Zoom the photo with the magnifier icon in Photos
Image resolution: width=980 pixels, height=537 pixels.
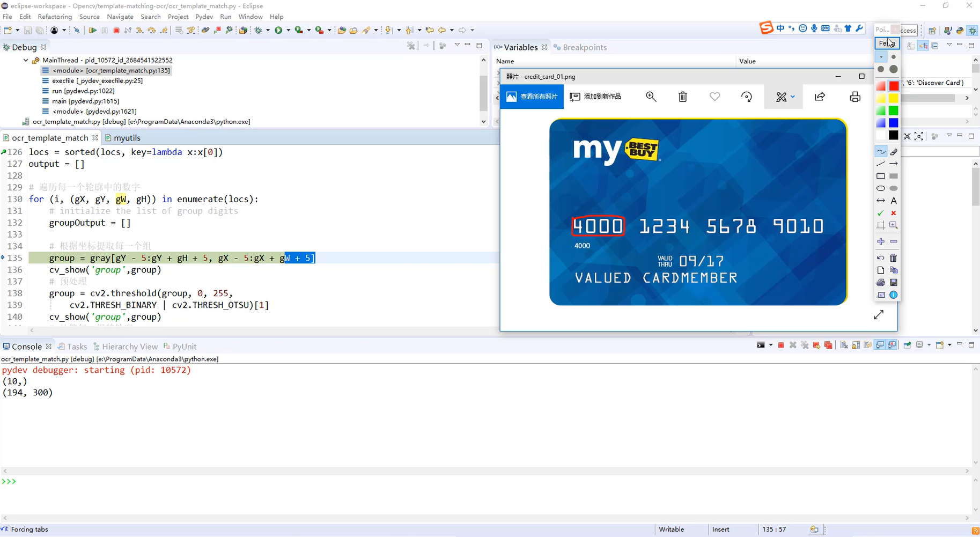click(x=651, y=97)
